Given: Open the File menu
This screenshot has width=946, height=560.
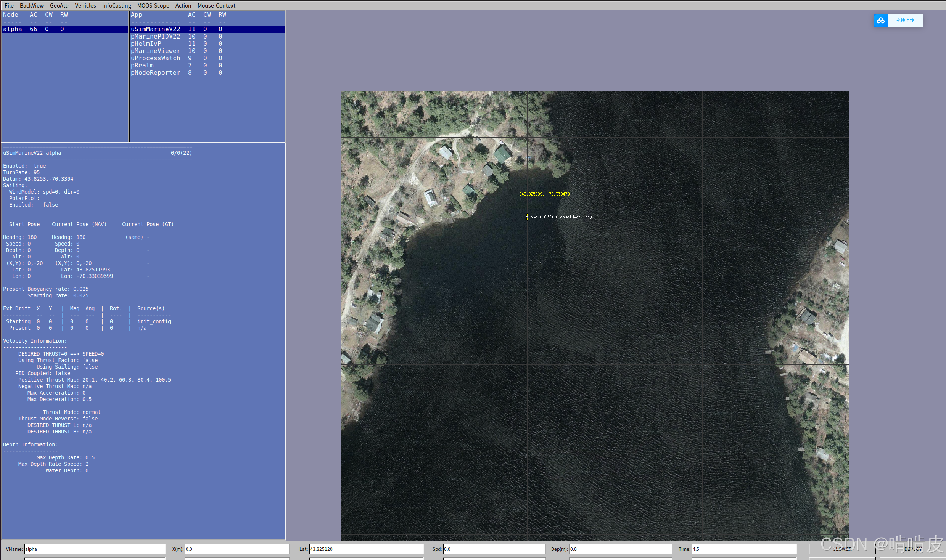Looking at the screenshot, I should click(x=9, y=6).
